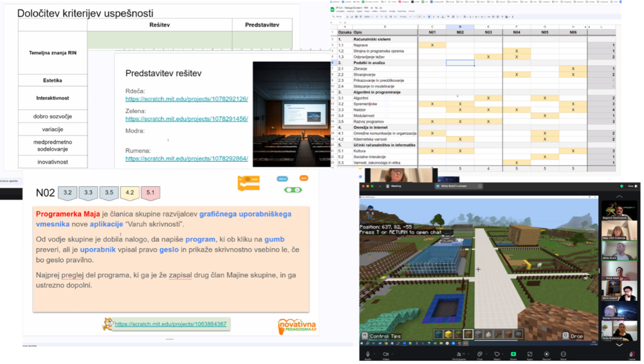The height and width of the screenshot is (364, 644).
Task: Click the search icon in shared Windows taskbar
Action: pos(367,343)
